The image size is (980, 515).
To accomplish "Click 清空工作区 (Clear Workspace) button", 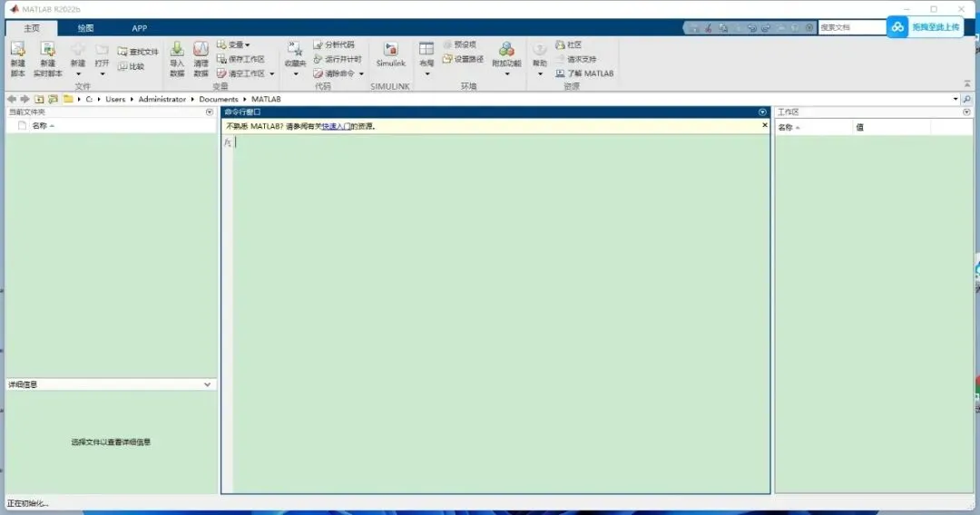I will 240,73.
